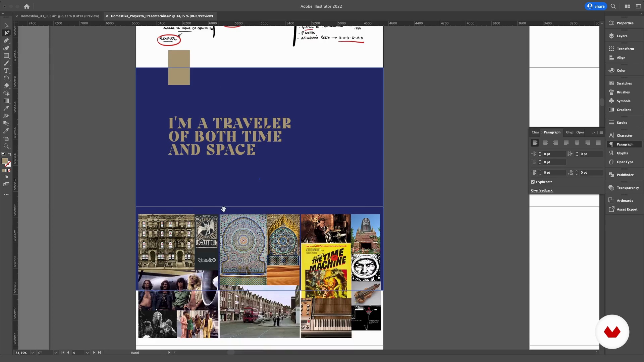Open the Paragraph panel hamburger menu
The image size is (644, 362).
click(x=601, y=133)
